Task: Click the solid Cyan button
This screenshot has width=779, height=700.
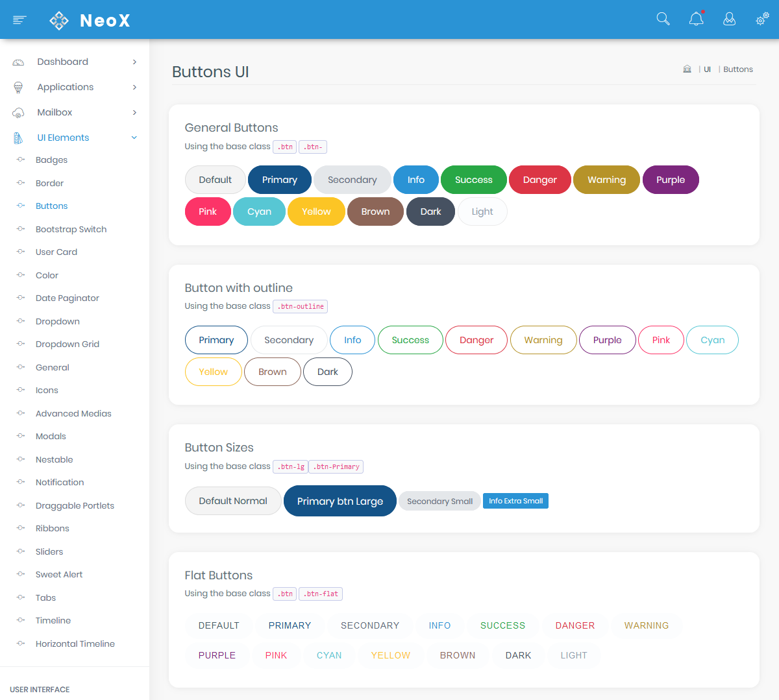Action: [259, 211]
